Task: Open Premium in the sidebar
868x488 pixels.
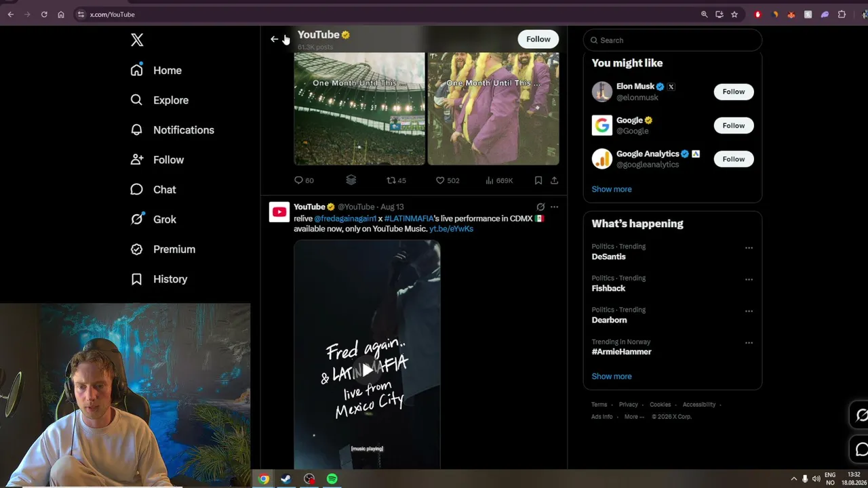Action: (x=163, y=249)
